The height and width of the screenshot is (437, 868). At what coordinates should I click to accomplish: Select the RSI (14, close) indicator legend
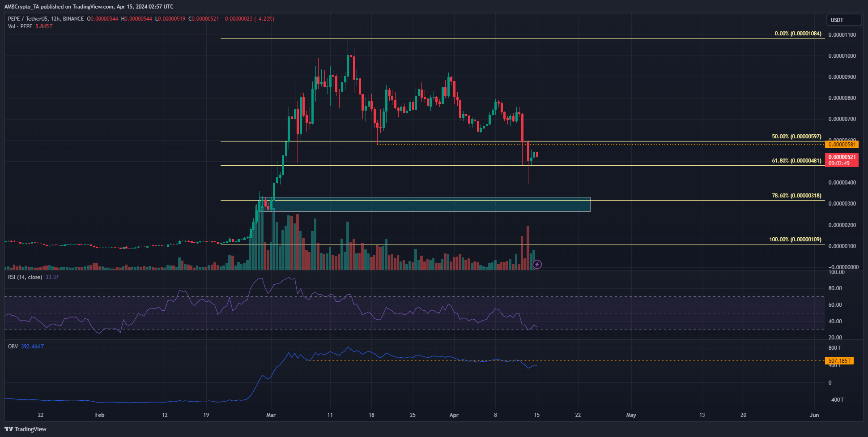[x=25, y=277]
